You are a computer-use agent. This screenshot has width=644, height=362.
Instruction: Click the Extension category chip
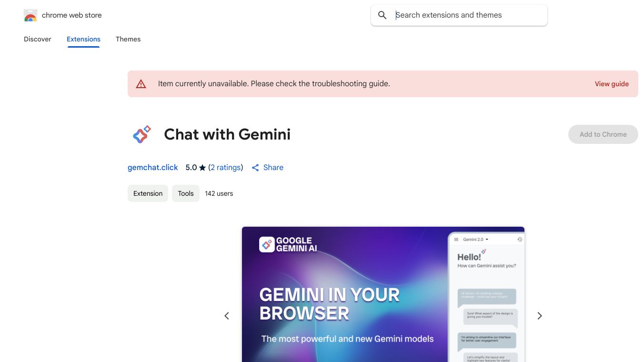click(148, 193)
